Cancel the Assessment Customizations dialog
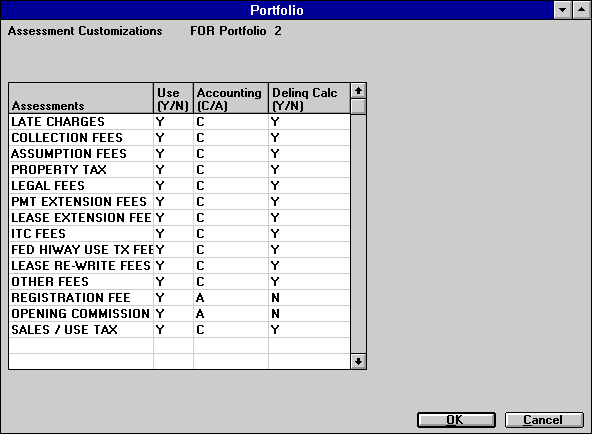The width and height of the screenshot is (592, 434). (544, 420)
